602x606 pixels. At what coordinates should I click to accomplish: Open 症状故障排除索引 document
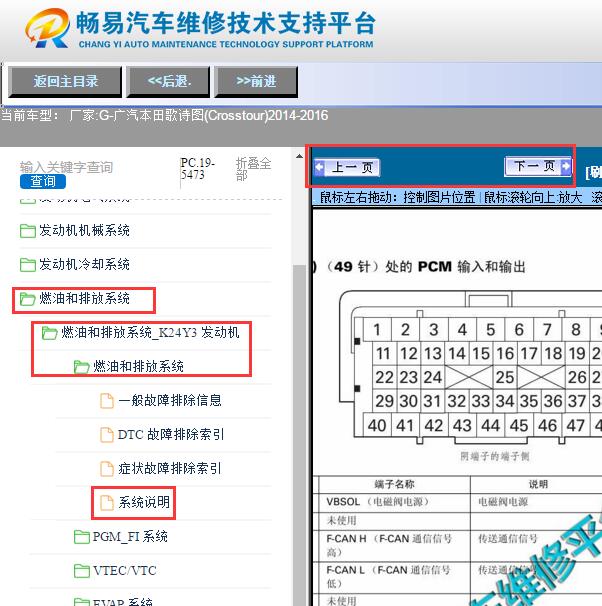tap(170, 468)
